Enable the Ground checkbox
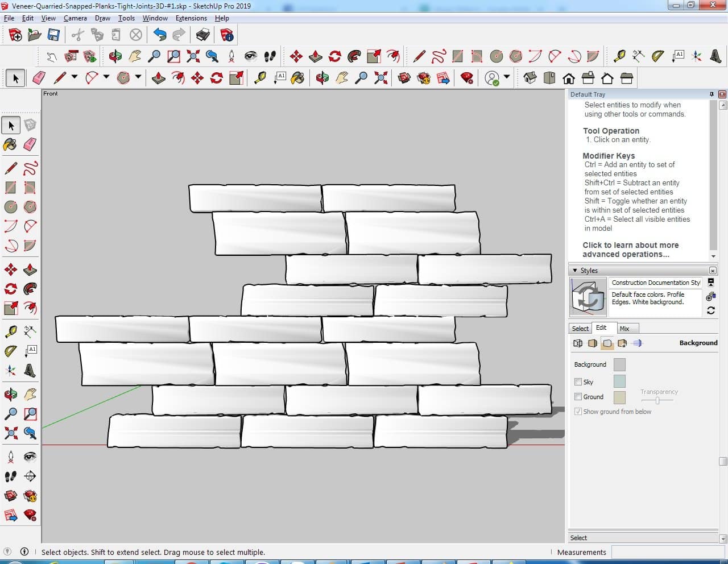This screenshot has width=728, height=564. 578,397
